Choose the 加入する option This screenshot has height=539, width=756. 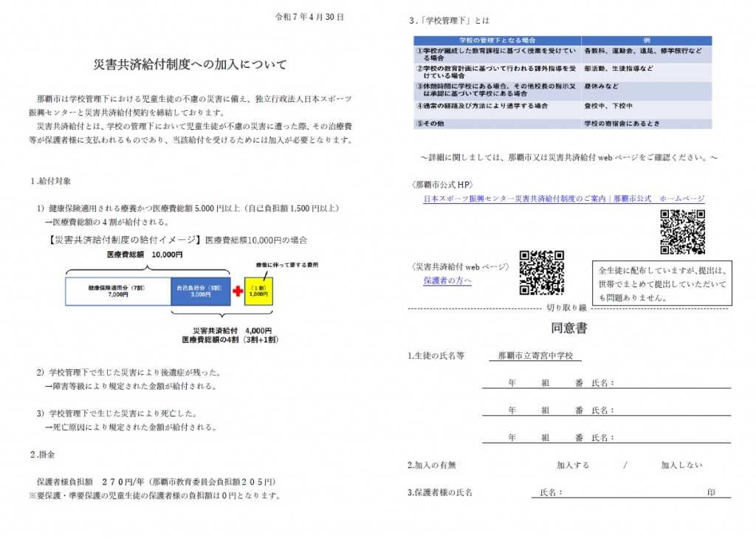(x=573, y=465)
